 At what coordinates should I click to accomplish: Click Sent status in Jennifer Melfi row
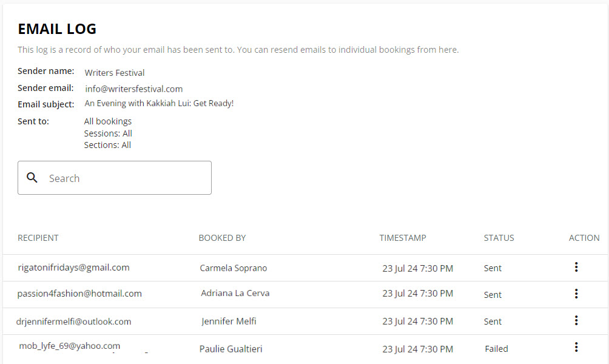click(493, 322)
